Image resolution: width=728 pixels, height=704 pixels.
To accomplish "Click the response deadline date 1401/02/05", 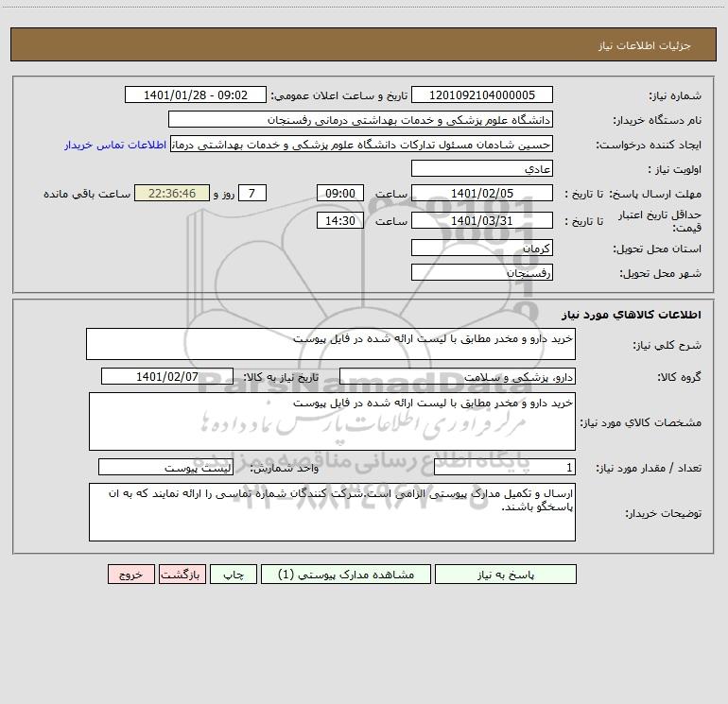I will tap(482, 193).
